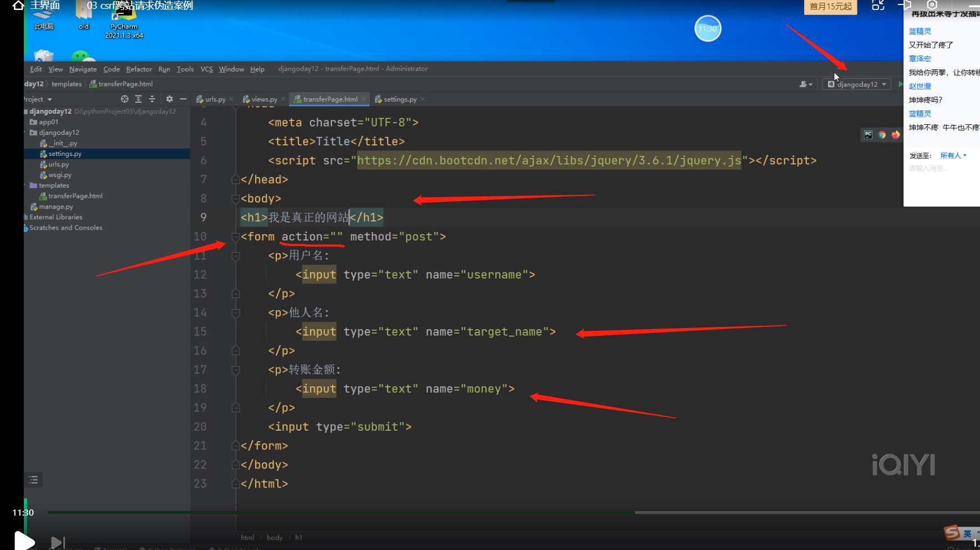Click the video player home icon
The height and width of the screenshot is (550, 980).
pos(18,6)
